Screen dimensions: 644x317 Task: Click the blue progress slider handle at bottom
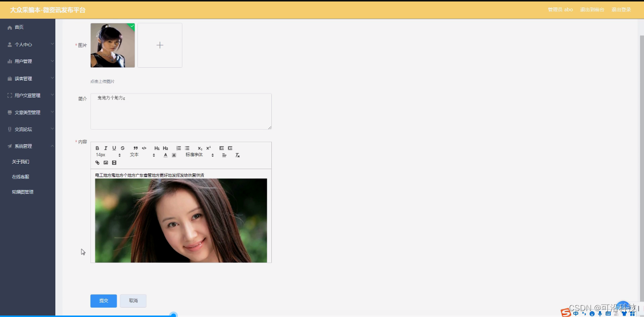(x=173, y=315)
